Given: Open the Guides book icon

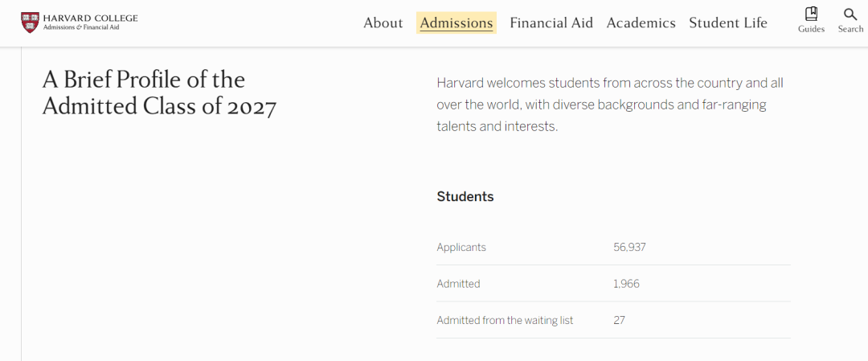Looking at the screenshot, I should [x=811, y=14].
